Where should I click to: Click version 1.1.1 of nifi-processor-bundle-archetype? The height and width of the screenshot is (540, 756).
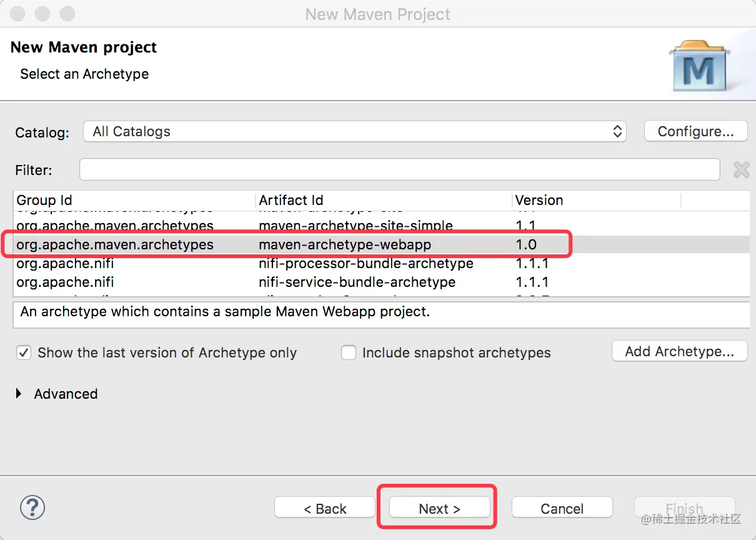coord(532,263)
